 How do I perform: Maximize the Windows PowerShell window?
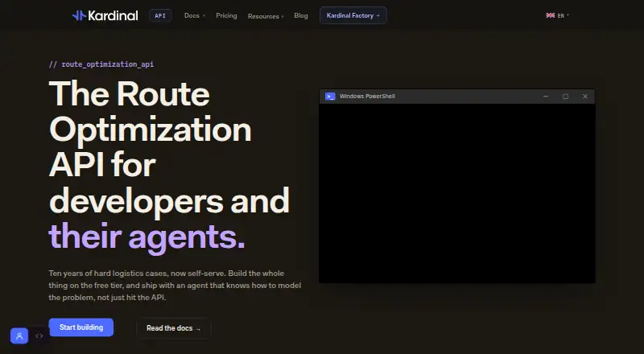[x=565, y=97]
